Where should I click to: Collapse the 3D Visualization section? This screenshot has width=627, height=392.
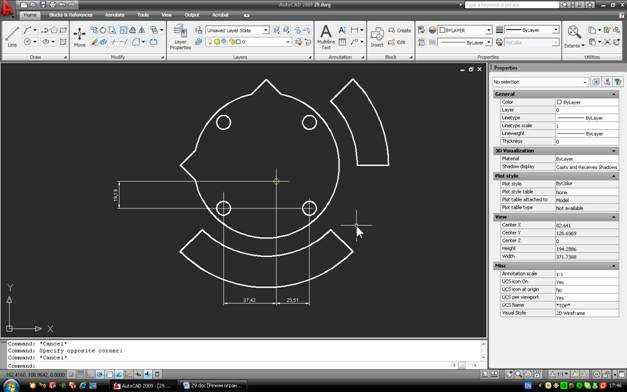[x=614, y=151]
